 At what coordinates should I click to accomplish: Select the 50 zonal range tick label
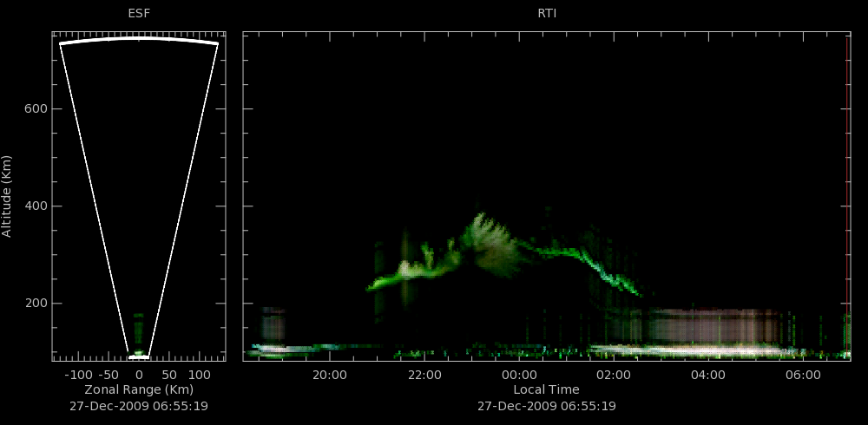[x=169, y=376]
